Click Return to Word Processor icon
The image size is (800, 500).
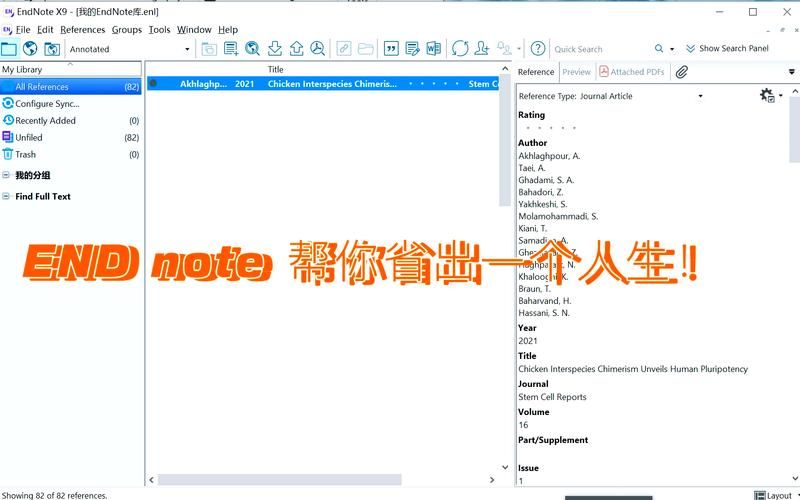[x=434, y=49]
